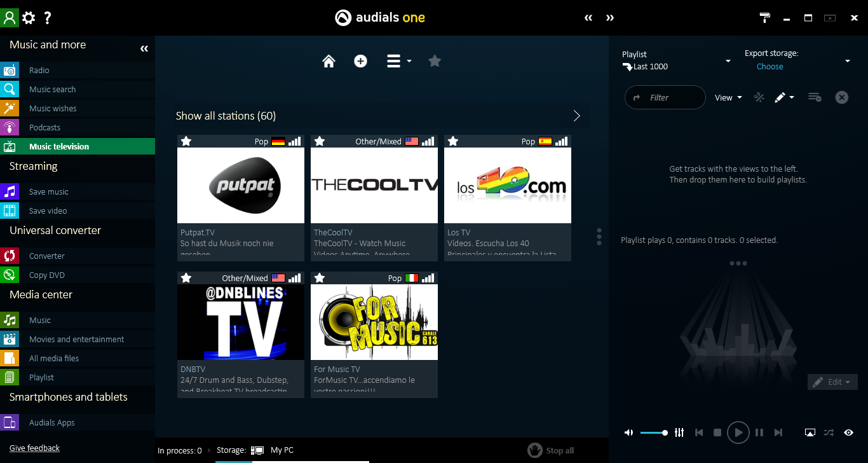Viewport: 868px width, 463px height.
Task: Open Save video under Streaming
Action: click(x=78, y=211)
